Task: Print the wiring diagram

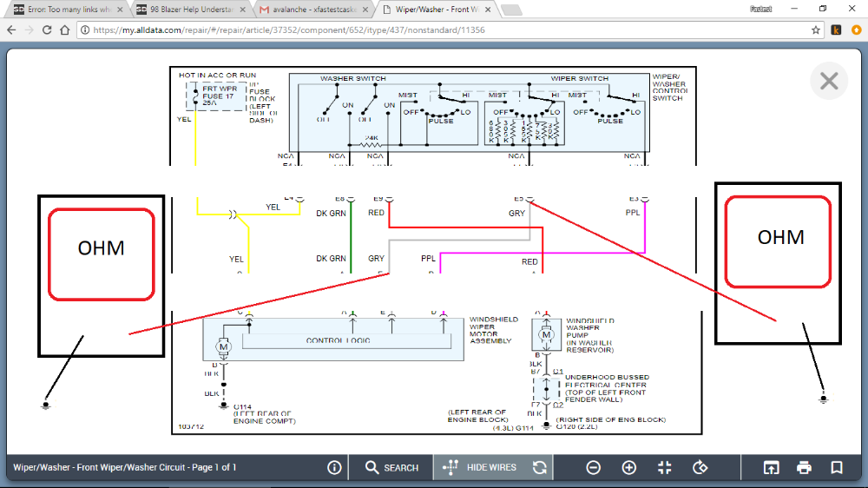Action: click(x=804, y=467)
